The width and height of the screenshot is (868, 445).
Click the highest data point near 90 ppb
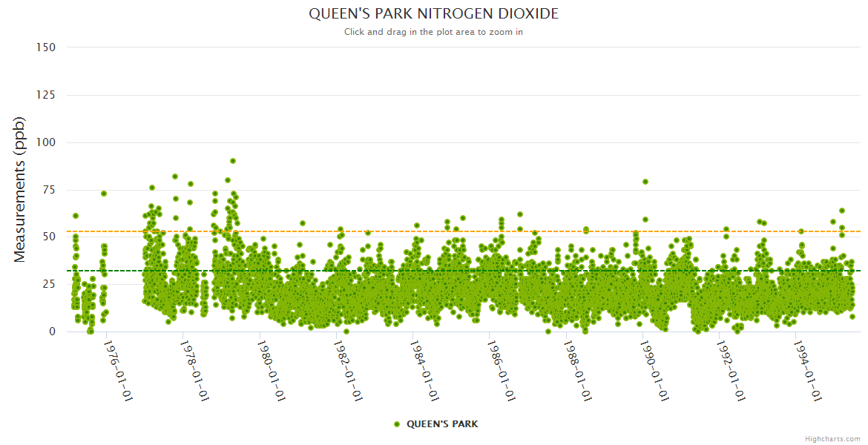coord(233,161)
